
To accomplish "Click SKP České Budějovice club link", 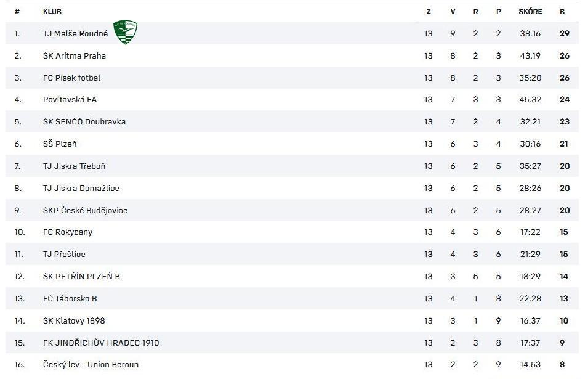I will pyautogui.click(x=85, y=210).
